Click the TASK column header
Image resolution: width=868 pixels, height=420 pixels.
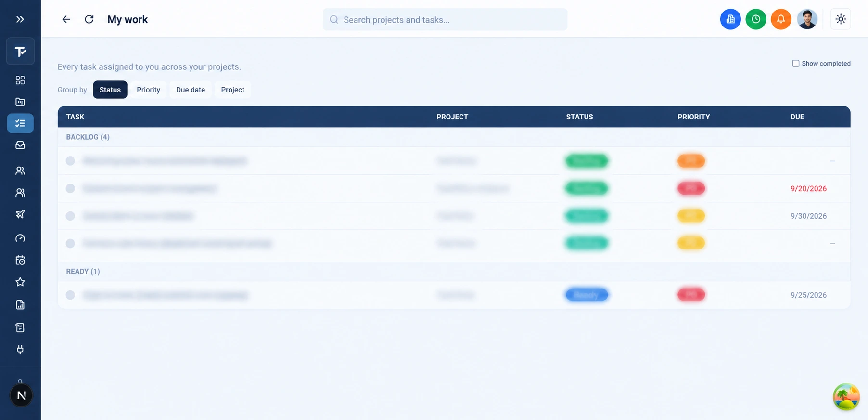(x=75, y=117)
